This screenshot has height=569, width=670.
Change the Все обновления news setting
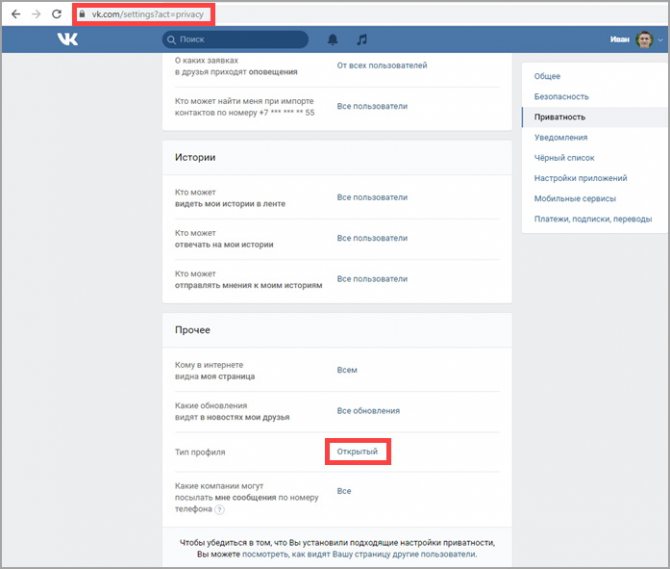[368, 411]
